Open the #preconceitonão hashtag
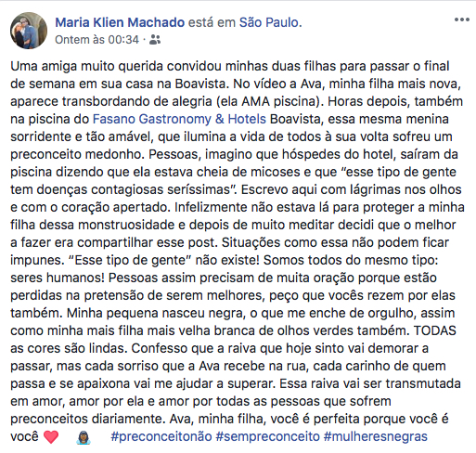The width and height of the screenshot is (476, 453). [161, 436]
